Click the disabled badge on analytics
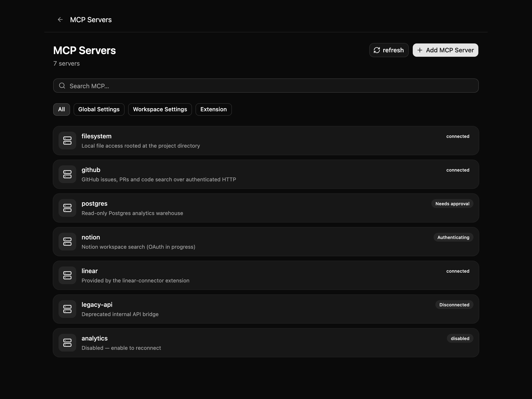Screen dimensions: 532x399 point(460,338)
